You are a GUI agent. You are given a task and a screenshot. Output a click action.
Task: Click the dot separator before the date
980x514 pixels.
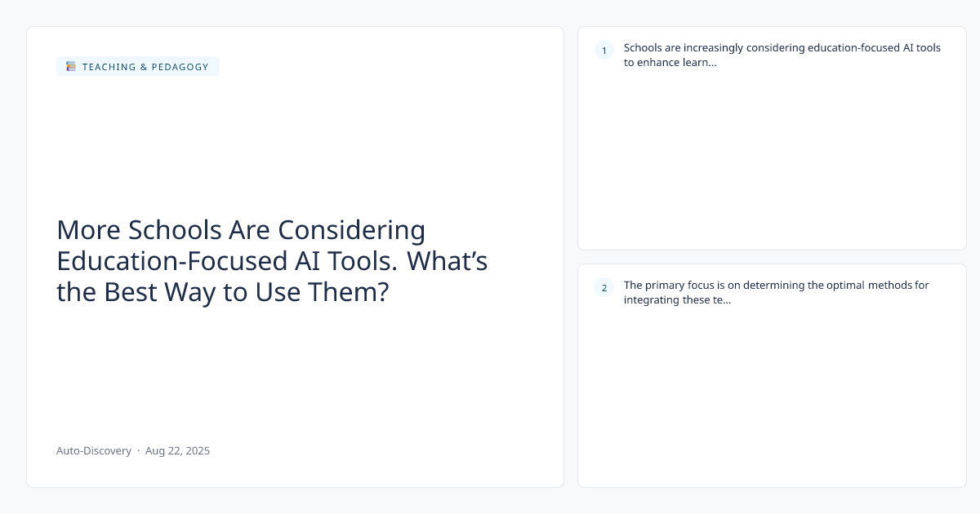pyautogui.click(x=138, y=450)
